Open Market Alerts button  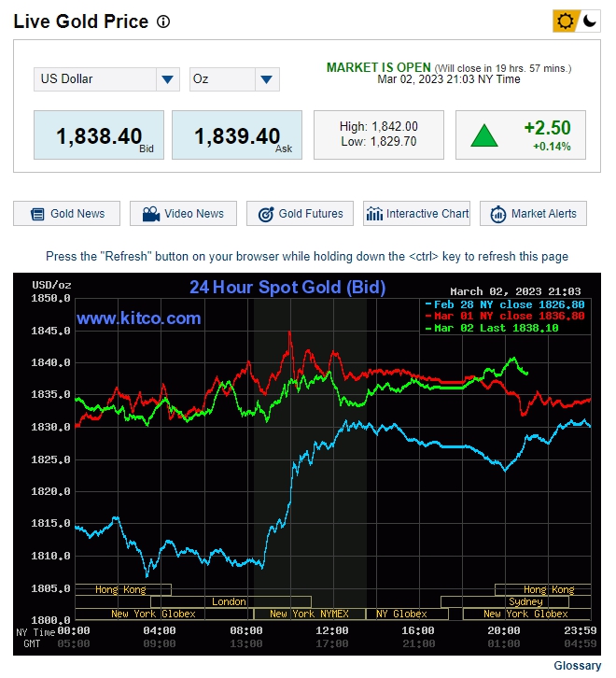click(534, 214)
